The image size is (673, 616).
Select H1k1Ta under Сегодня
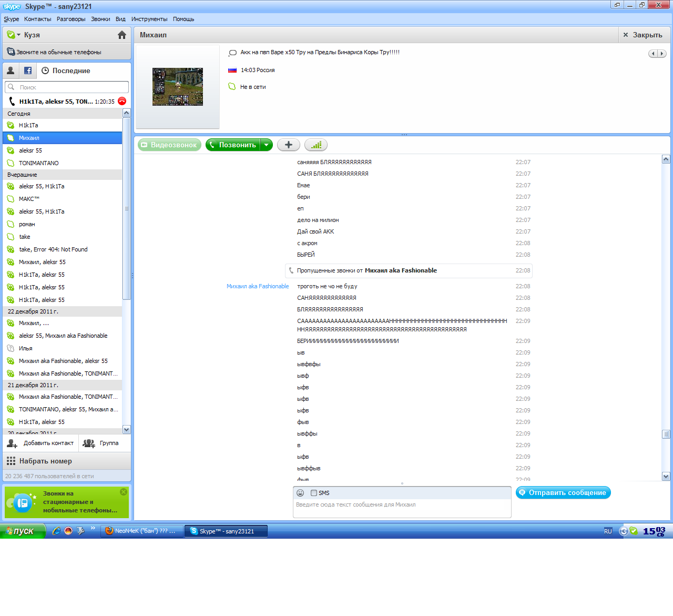62,125
